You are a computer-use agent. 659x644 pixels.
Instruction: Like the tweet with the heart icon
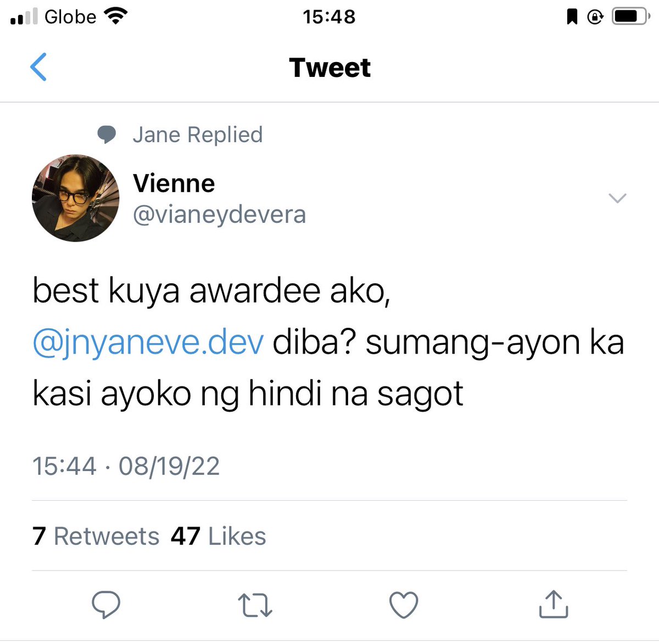[404, 605]
